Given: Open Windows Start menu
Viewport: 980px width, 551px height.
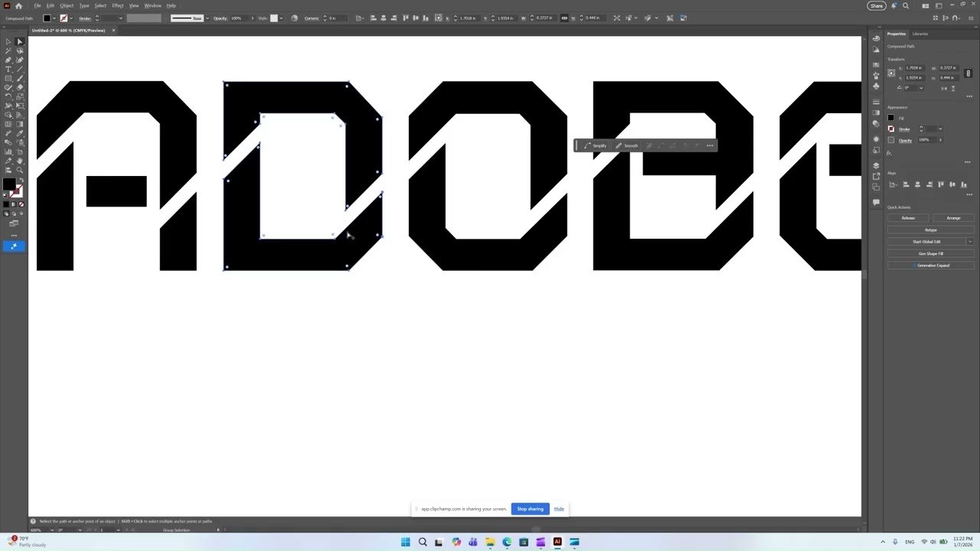Looking at the screenshot, I should (x=405, y=542).
